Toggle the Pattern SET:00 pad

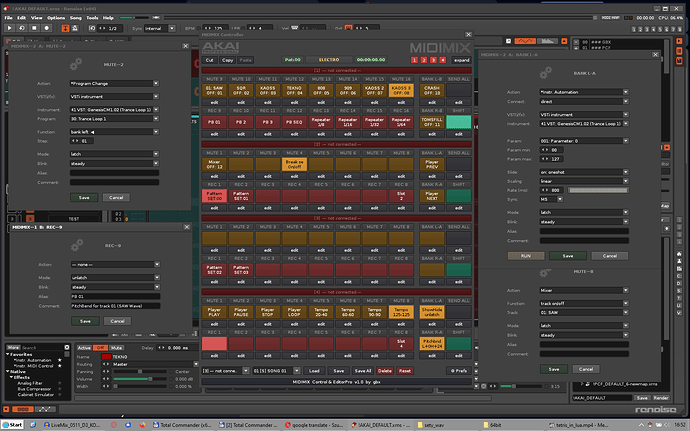tap(214, 196)
